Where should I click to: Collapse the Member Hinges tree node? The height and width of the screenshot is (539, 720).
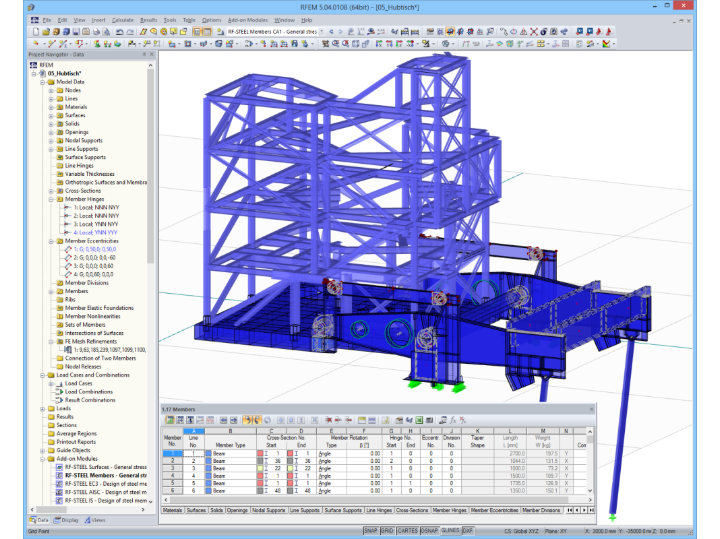click(51, 199)
